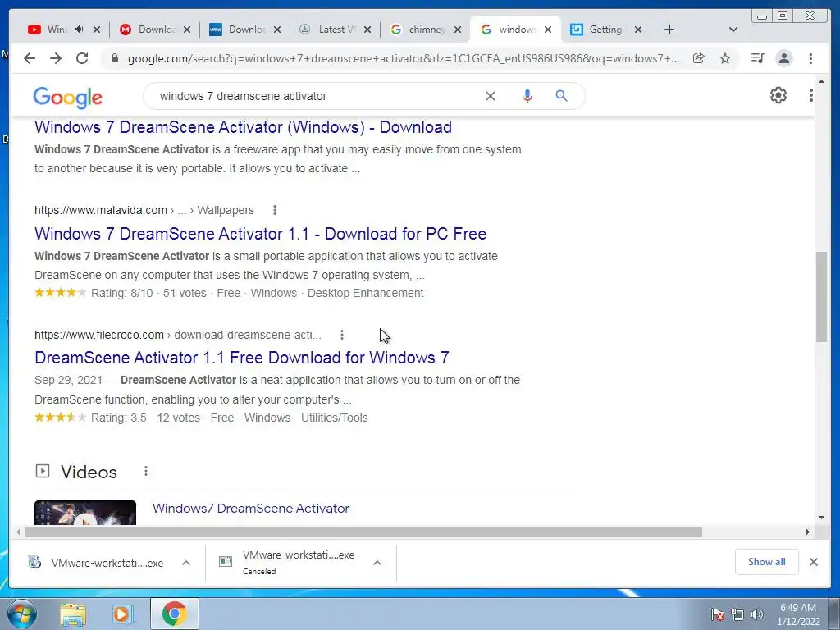Open Windows 7 DreamScene Activator 1.1 malavida link

coord(260,234)
